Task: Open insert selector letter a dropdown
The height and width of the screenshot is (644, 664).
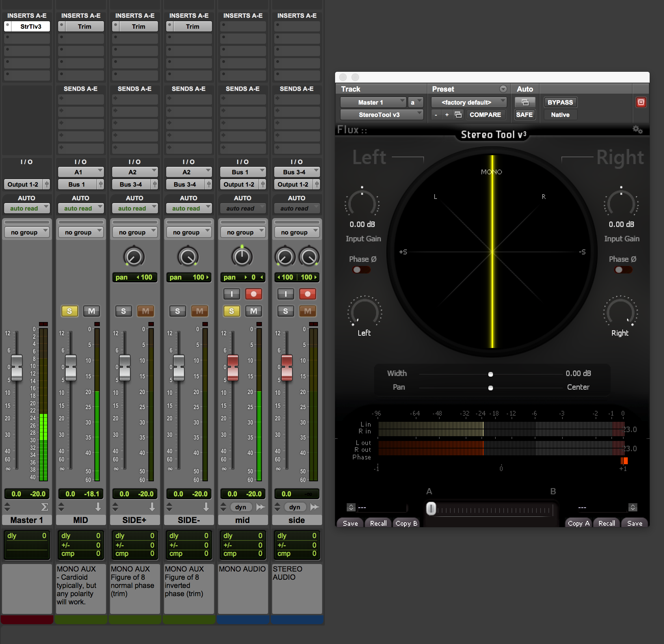Action: [x=416, y=102]
